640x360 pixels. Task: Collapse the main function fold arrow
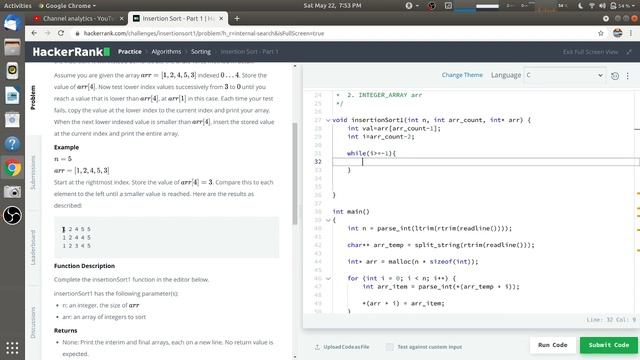pyautogui.click(x=328, y=220)
